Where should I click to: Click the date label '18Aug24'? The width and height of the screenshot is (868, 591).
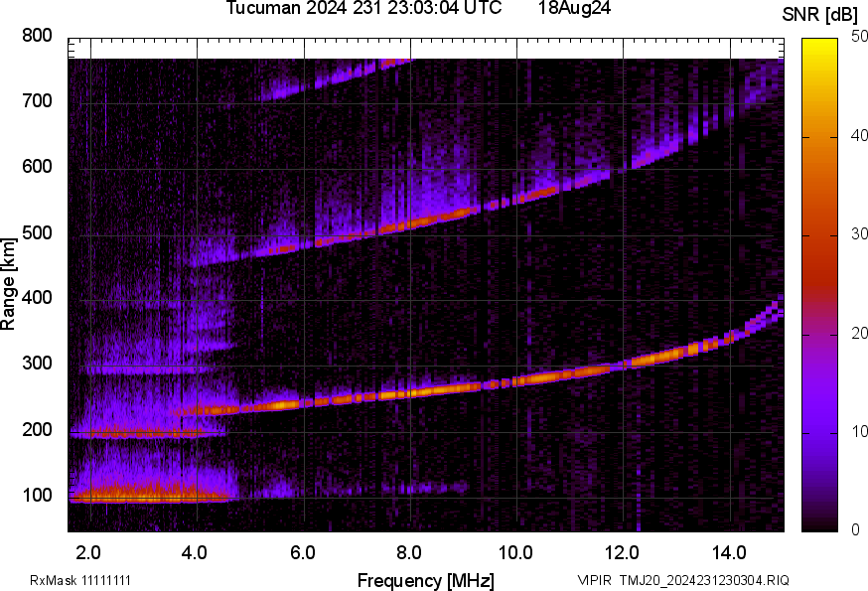tap(574, 8)
